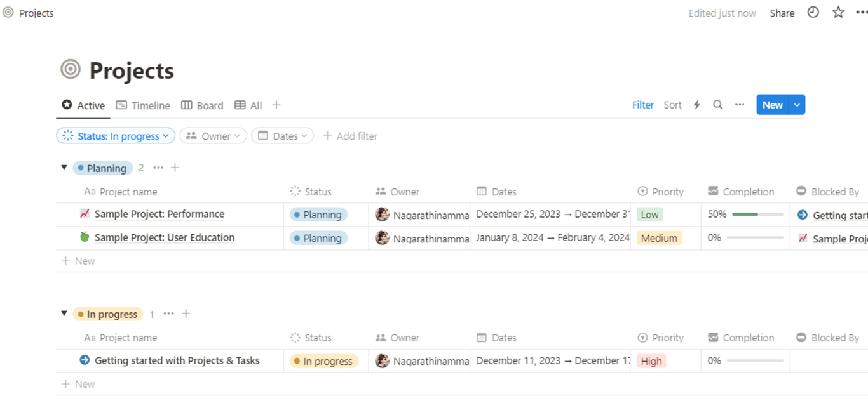This screenshot has height=403, width=868.
Task: Open Sample Project: Performance page
Action: coord(159,215)
